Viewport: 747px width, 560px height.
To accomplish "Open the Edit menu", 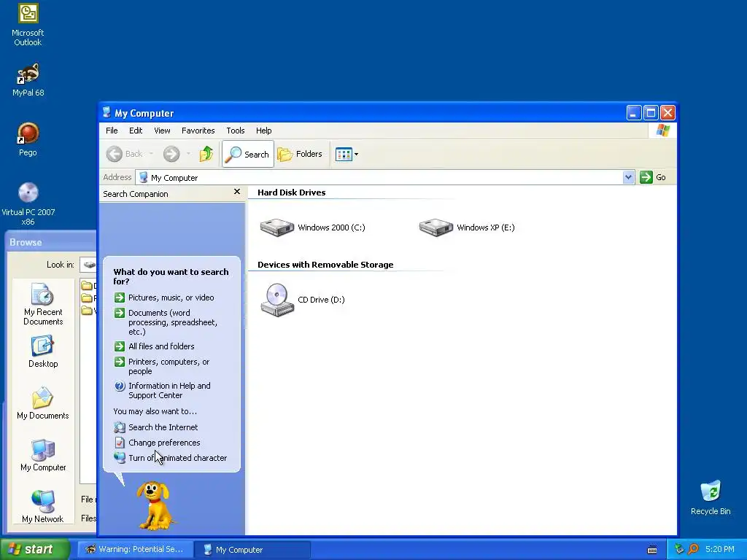I will (135, 131).
